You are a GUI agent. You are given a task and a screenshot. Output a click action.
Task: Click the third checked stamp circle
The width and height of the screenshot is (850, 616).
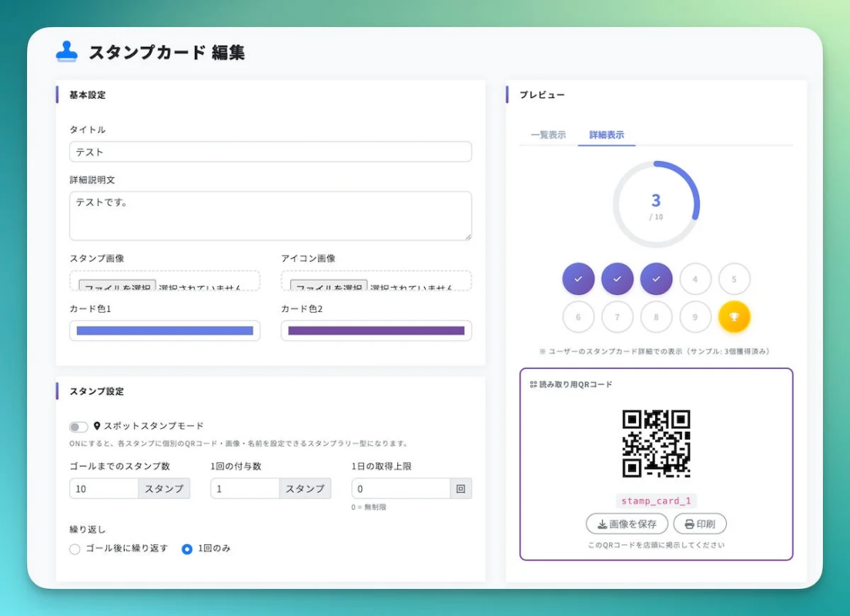[x=656, y=279]
